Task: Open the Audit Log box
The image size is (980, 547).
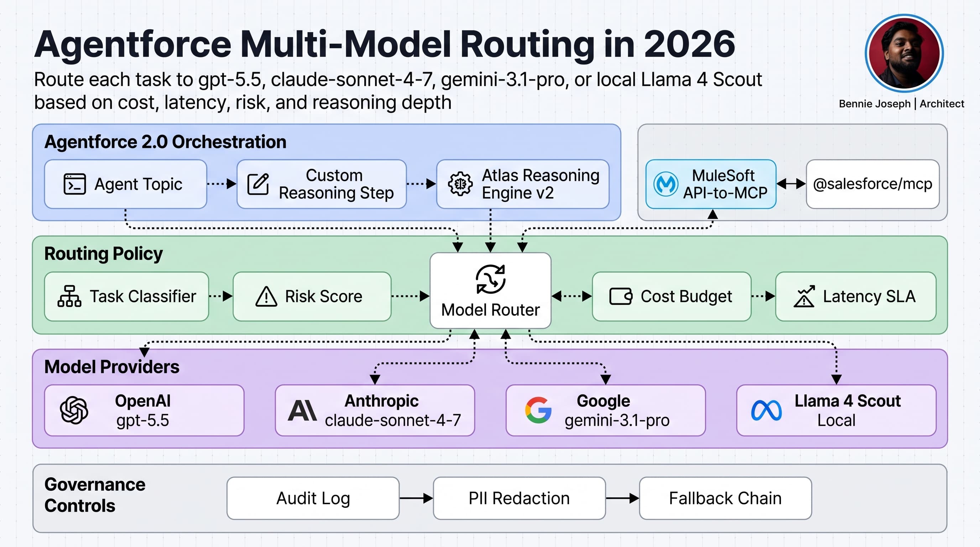Action: click(313, 498)
